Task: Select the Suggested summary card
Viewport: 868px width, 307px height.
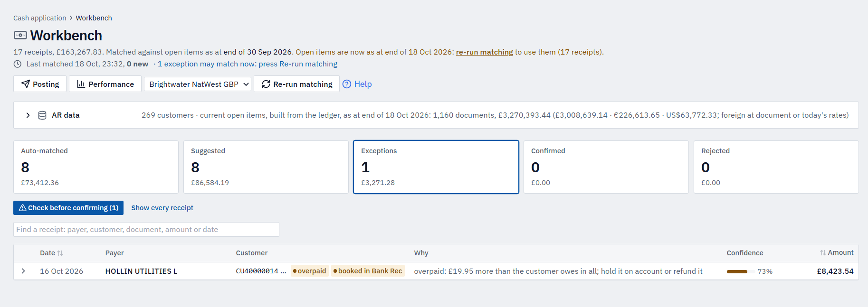Action: tap(266, 167)
